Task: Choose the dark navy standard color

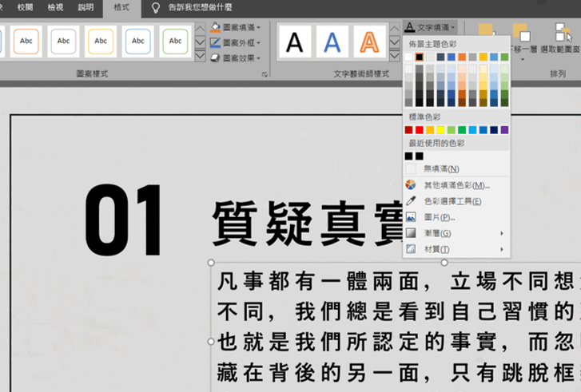Action: tap(494, 130)
